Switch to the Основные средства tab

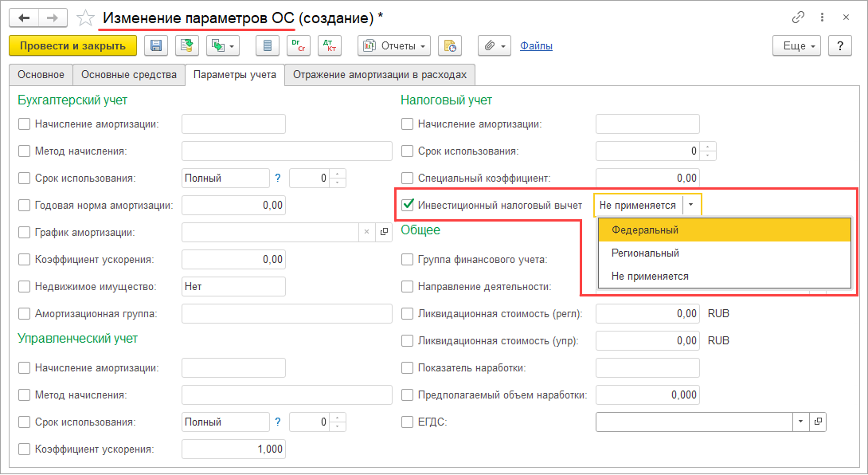[x=128, y=75]
